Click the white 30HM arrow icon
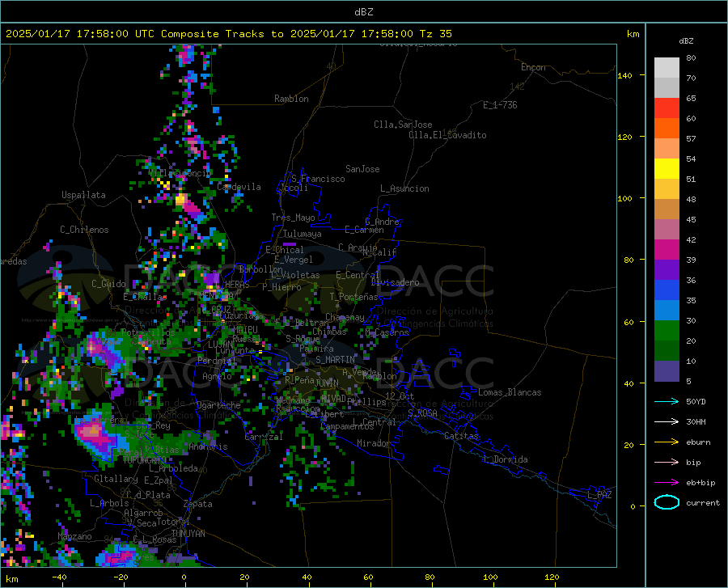This screenshot has width=728, height=588. (667, 422)
